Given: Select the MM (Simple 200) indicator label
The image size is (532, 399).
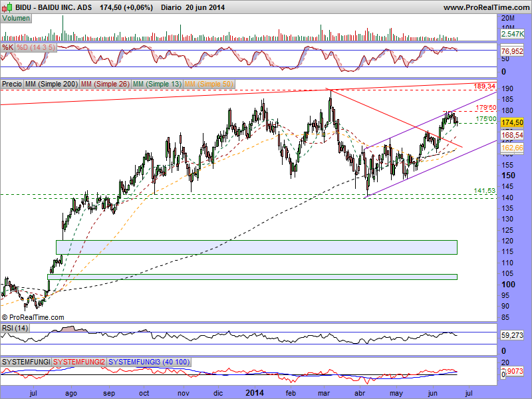Looking at the screenshot, I should 52,84.
